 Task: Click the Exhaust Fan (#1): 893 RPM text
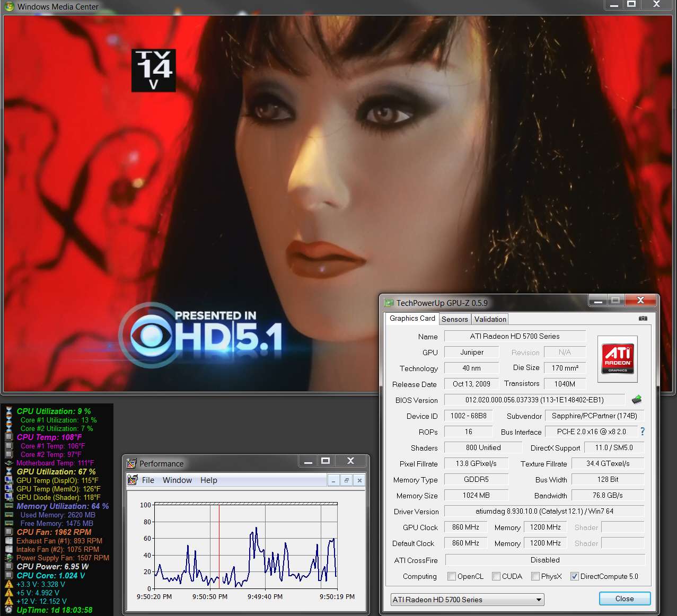(59, 541)
